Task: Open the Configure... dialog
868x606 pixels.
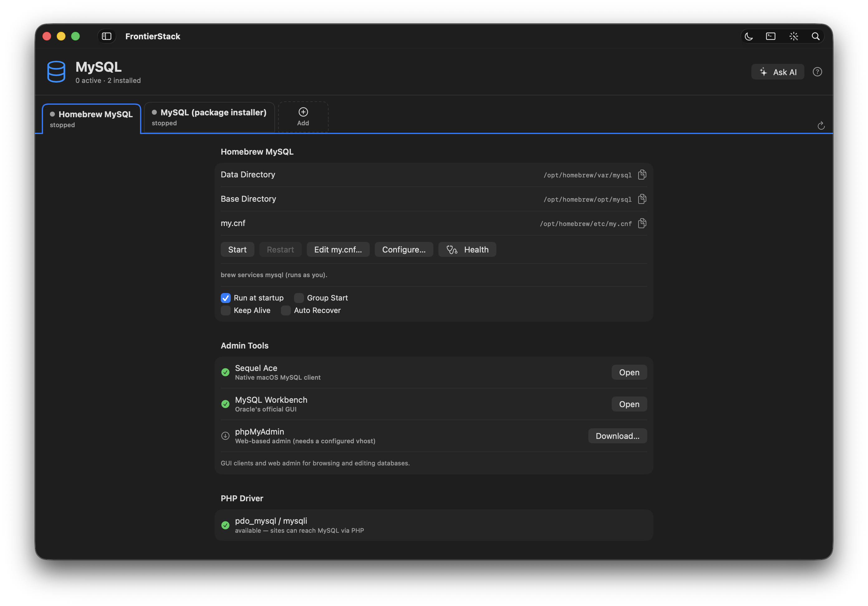Action: point(404,249)
